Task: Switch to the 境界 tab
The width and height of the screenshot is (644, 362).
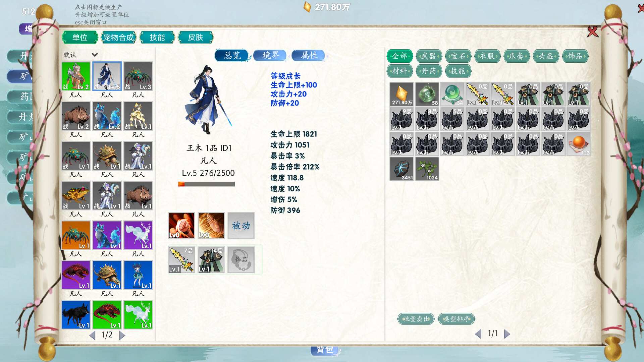Action: (270, 56)
